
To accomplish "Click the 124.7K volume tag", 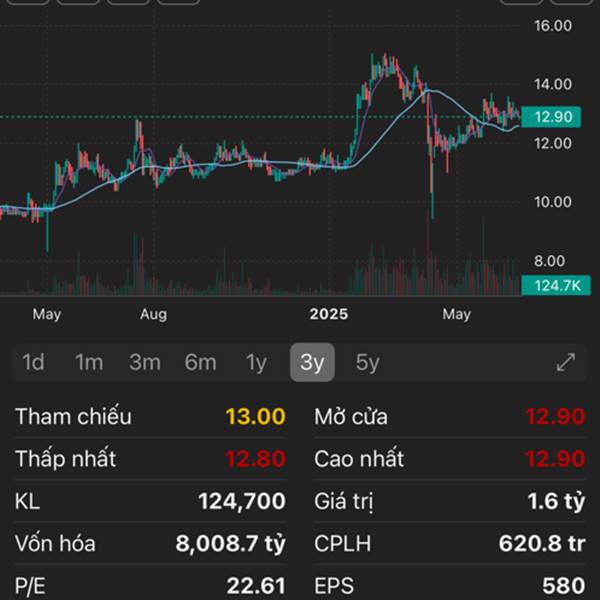I will pos(556,285).
